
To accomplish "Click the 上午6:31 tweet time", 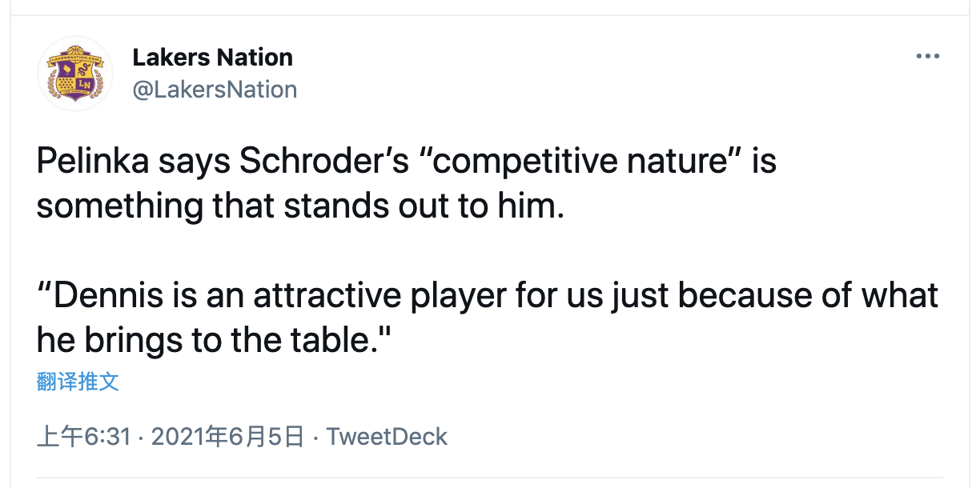I will [x=84, y=437].
